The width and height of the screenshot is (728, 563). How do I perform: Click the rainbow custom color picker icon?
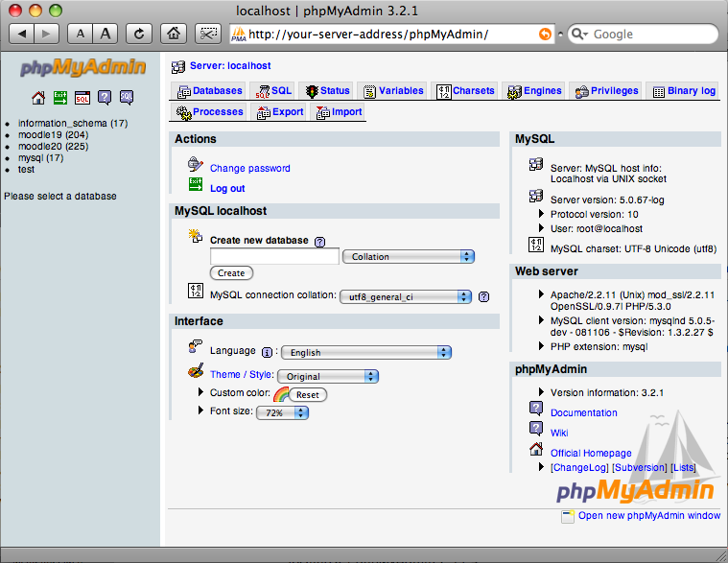click(281, 394)
